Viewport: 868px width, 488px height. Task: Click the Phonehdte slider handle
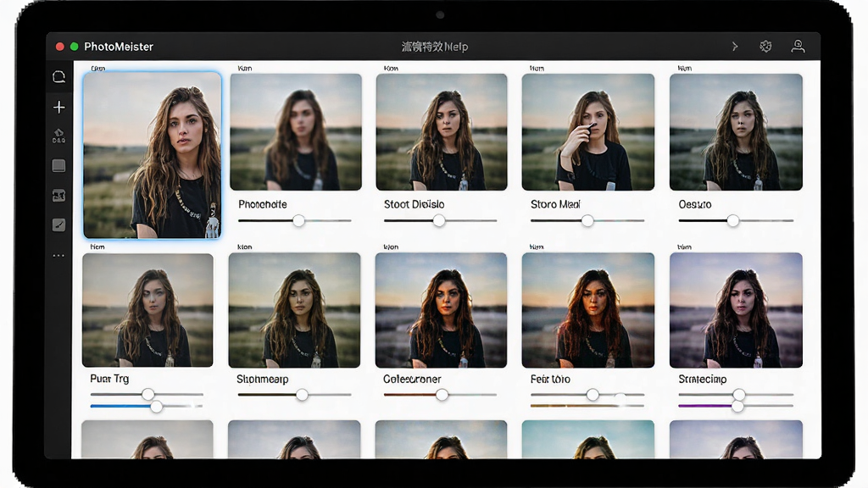pyautogui.click(x=299, y=221)
